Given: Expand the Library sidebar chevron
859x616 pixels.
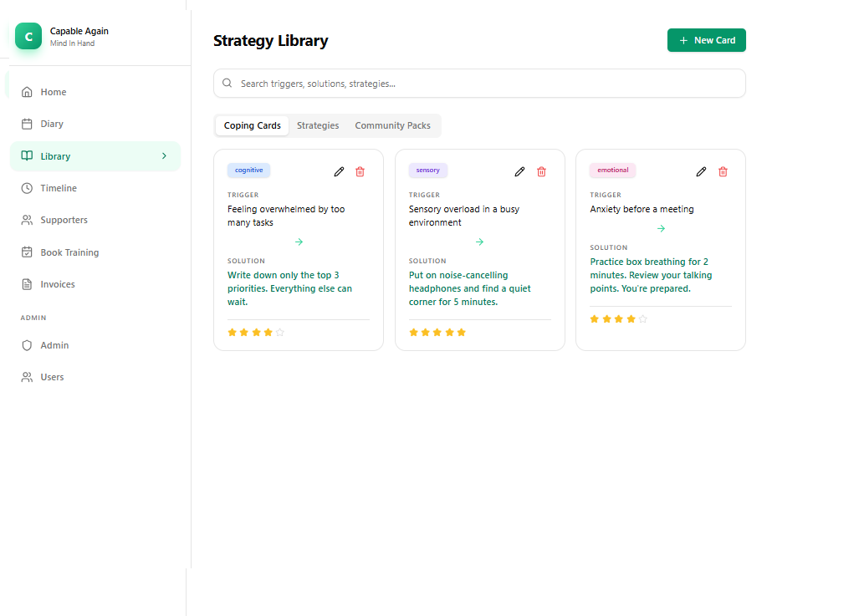Looking at the screenshot, I should 163,155.
